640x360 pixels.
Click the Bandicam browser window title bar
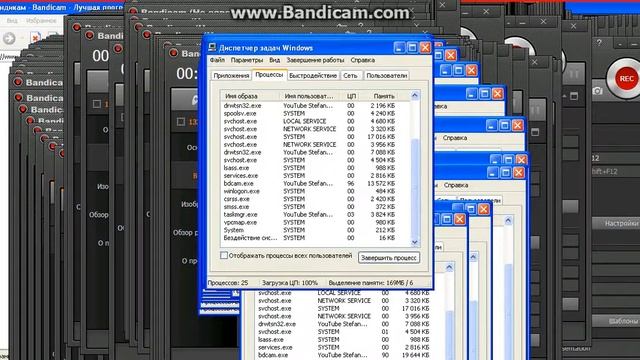pyautogui.click(x=61, y=7)
